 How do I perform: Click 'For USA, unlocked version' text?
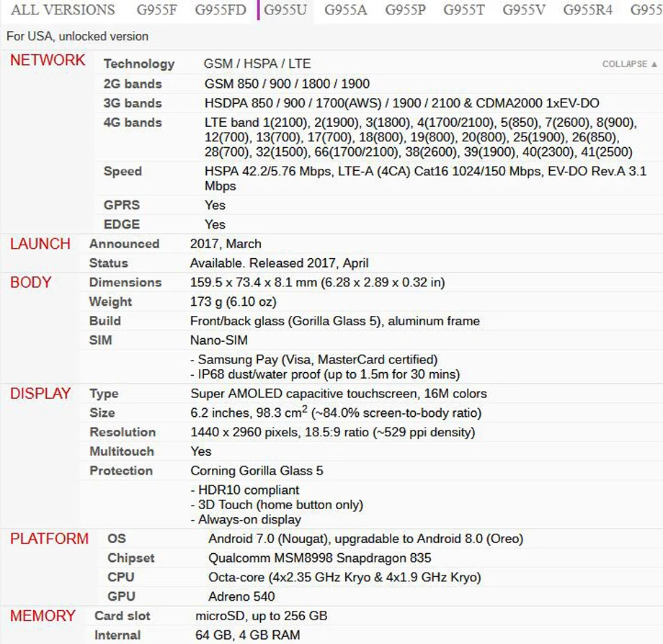77,36
